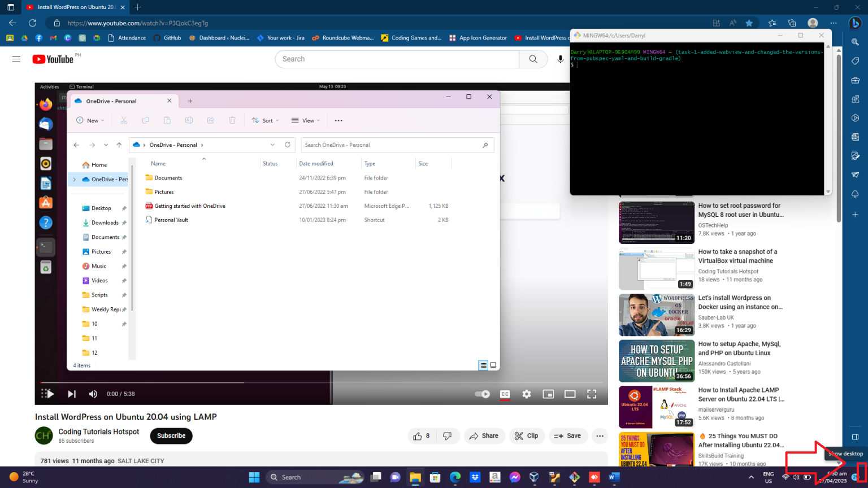Viewport: 868px width, 488px height.
Task: Open the Documents folder in OneDrive
Action: pos(168,178)
